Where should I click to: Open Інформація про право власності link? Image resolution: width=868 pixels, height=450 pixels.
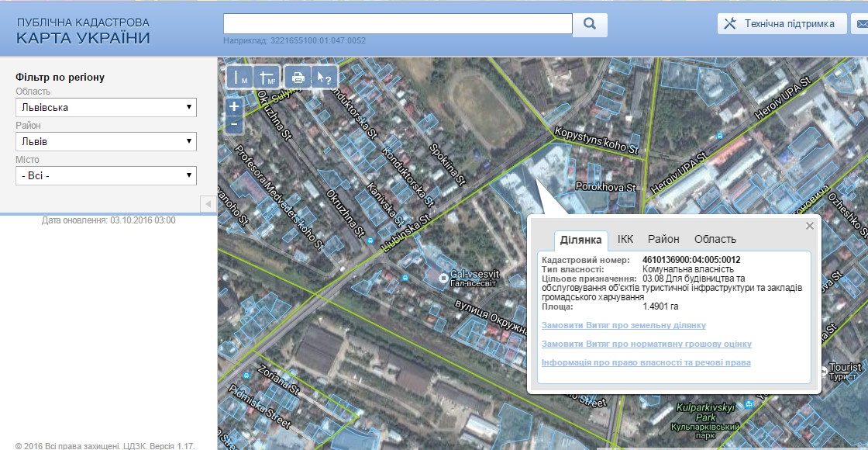tap(646, 362)
